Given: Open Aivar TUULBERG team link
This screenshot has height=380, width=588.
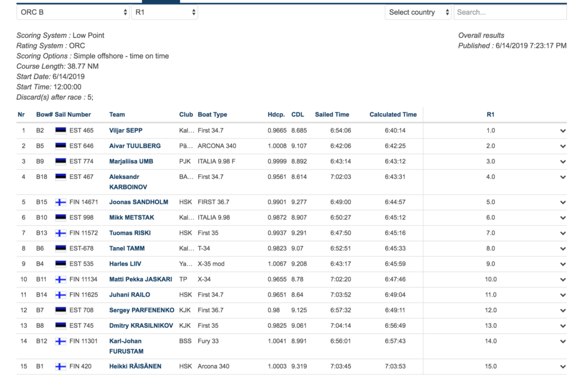Looking at the screenshot, I should pos(135,146).
